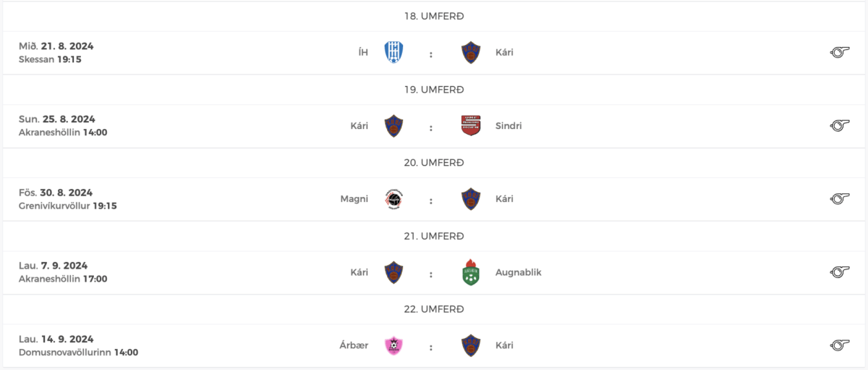The image size is (868, 370).
Task: Open the Magni team name link
Action: (354, 199)
